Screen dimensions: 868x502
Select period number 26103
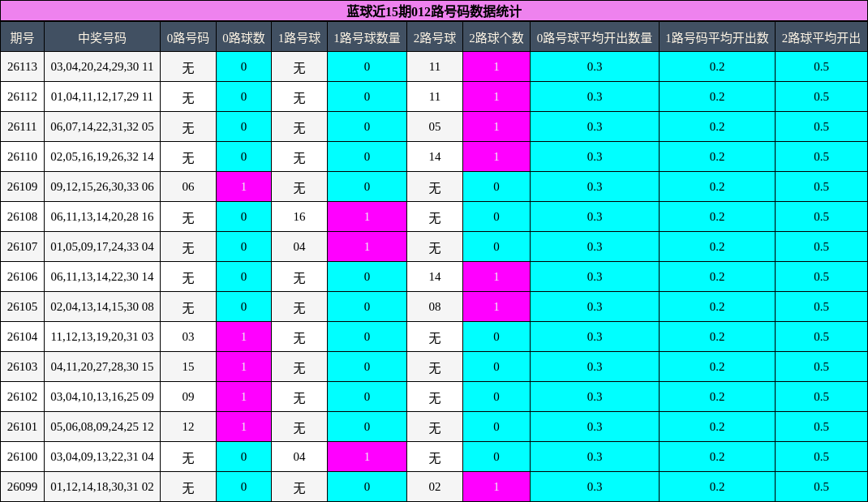[22, 367]
